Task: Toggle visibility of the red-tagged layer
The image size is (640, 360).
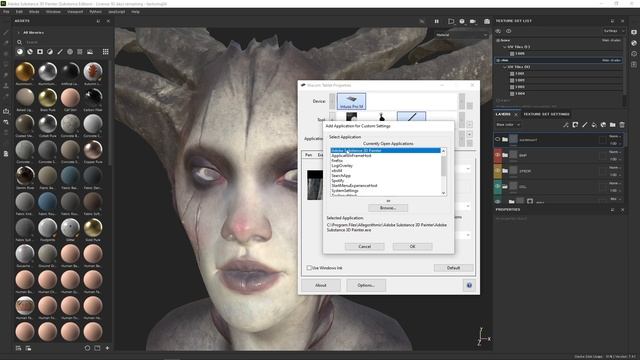Action: click(x=498, y=155)
